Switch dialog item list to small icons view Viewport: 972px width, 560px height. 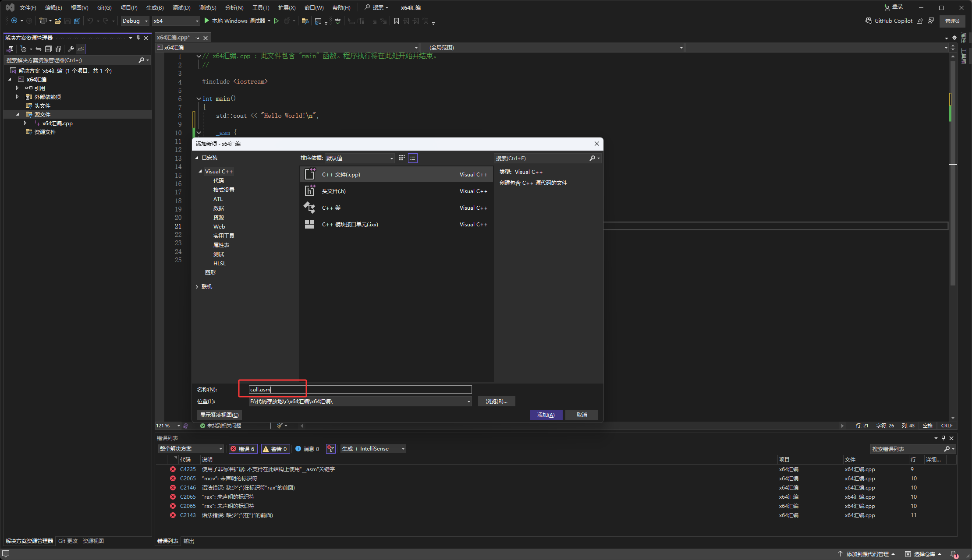tap(402, 158)
